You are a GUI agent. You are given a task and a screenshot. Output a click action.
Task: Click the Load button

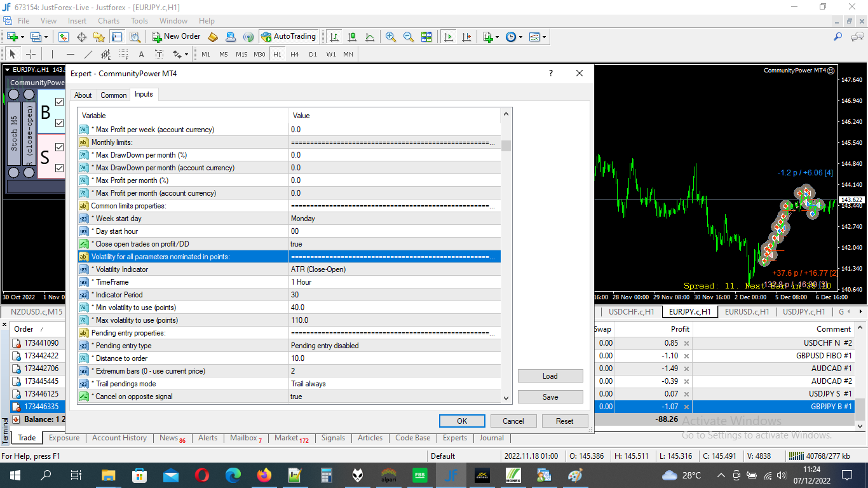click(550, 376)
